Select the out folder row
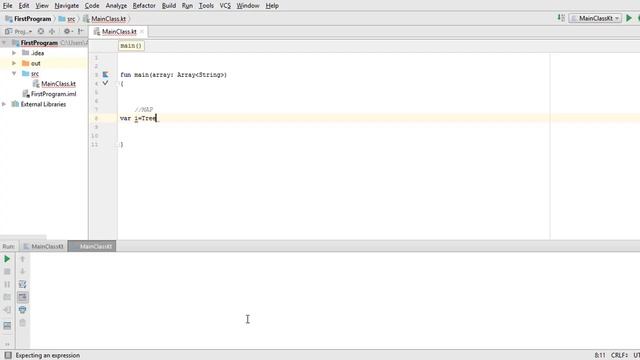 [44, 63]
